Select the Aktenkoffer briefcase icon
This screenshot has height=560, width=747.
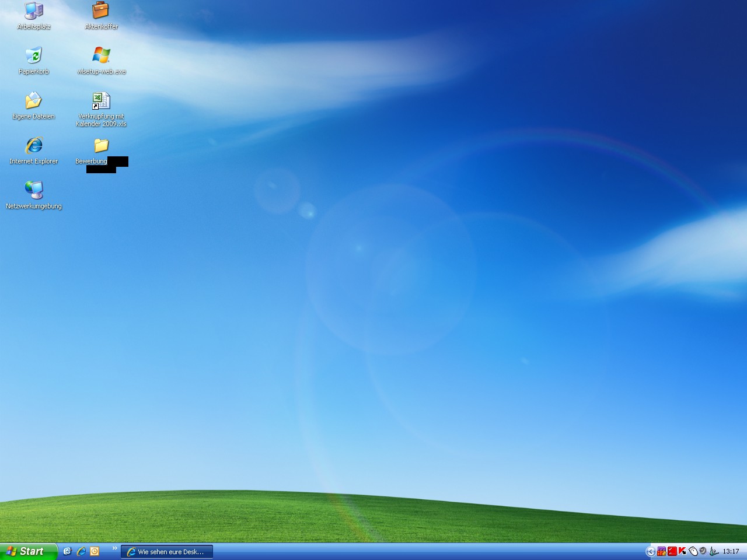tap(101, 11)
